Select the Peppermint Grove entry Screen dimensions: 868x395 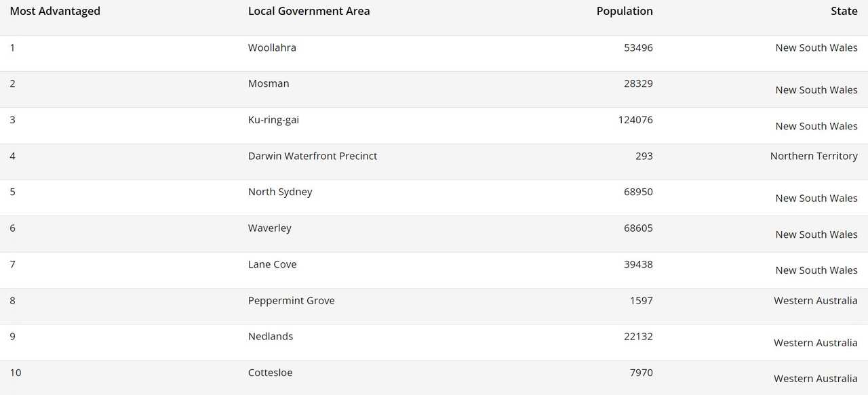[x=292, y=301]
